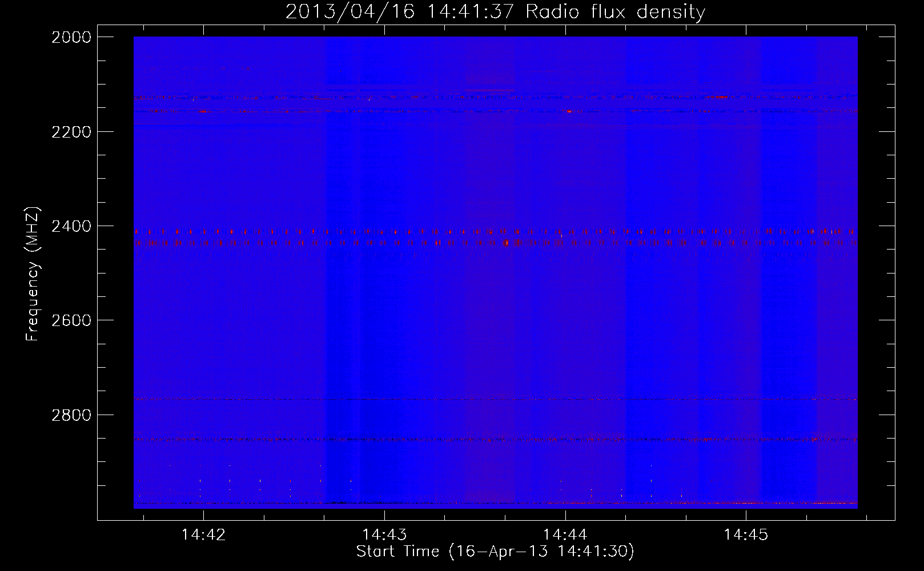
Task: Select the '2000' frequency axis label
Action: pos(71,37)
